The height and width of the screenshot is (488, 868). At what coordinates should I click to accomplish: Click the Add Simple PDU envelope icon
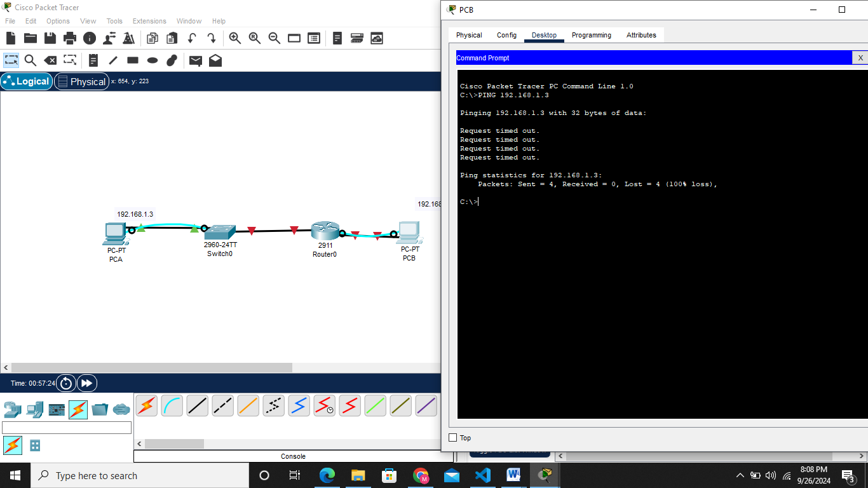(196, 60)
